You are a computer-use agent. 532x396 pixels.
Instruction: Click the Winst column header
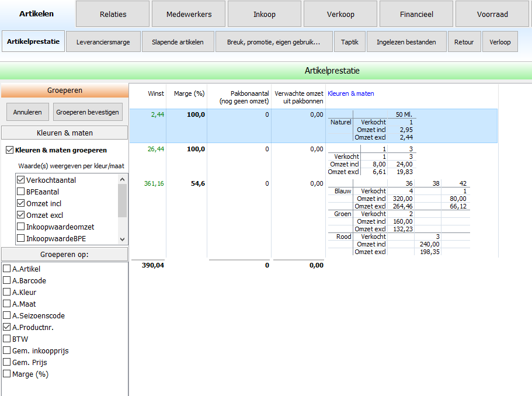coord(156,93)
